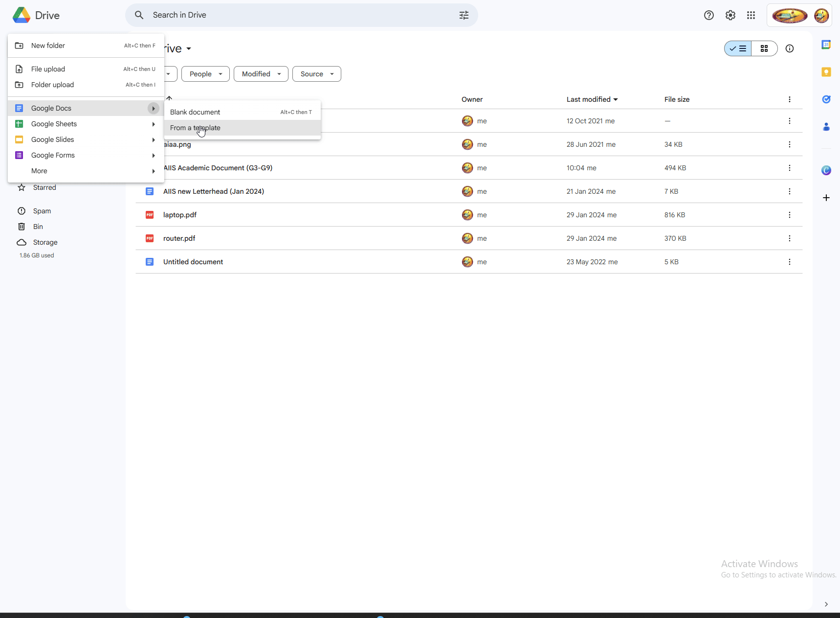Open the Google apps grid

[x=751, y=15]
